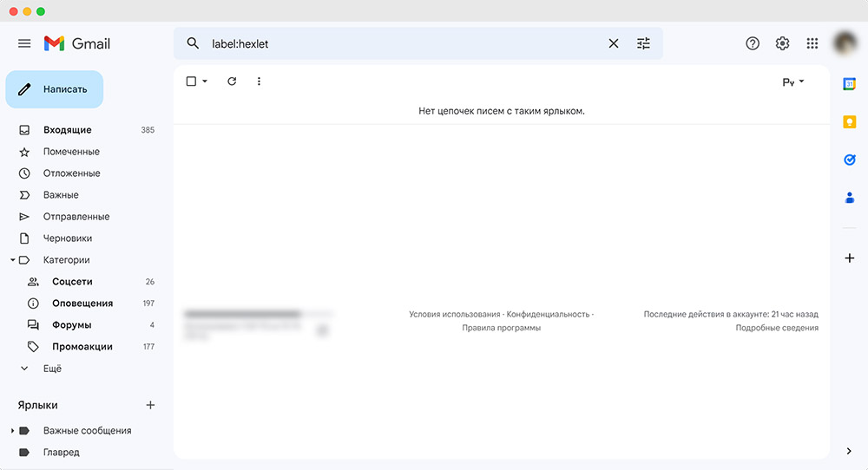
Task: Open the Help question mark icon
Action: click(x=753, y=43)
